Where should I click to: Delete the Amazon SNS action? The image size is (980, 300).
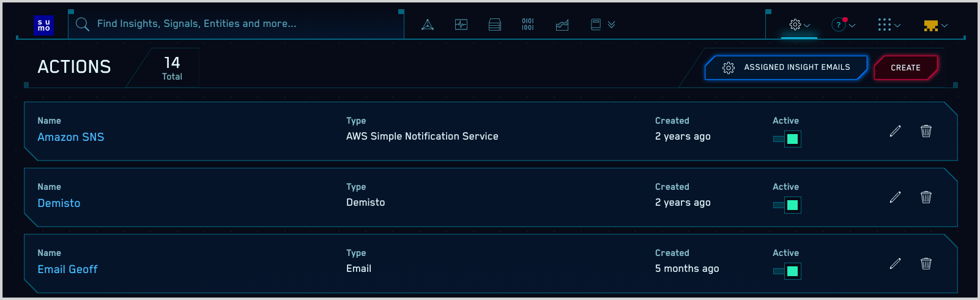tap(926, 131)
